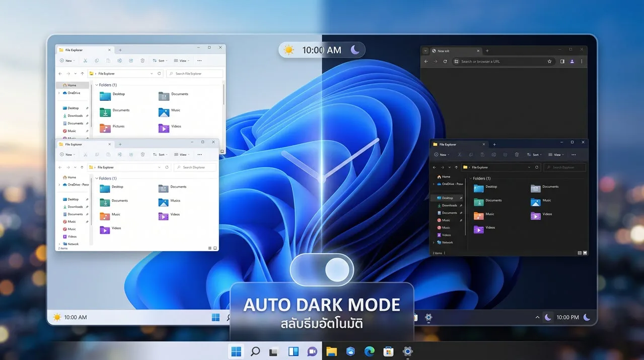Viewport: 644px width, 360px height.
Task: Click Search File Explorer box in top window
Action: click(x=194, y=74)
